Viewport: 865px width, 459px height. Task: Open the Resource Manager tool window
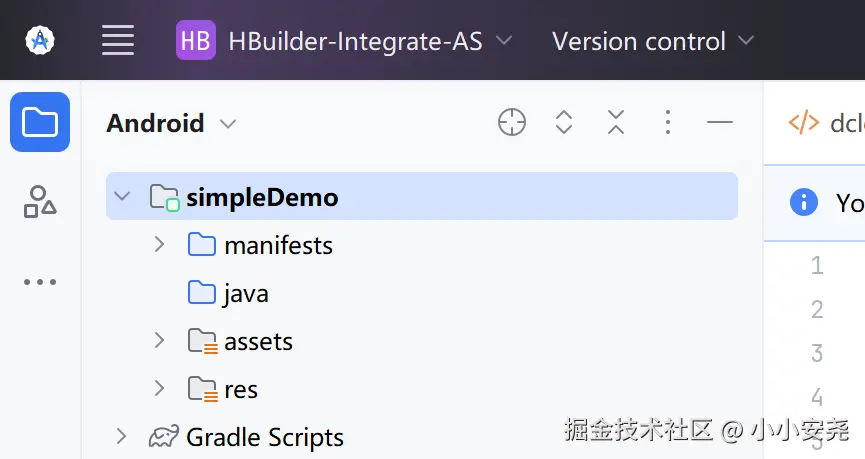tap(40, 201)
